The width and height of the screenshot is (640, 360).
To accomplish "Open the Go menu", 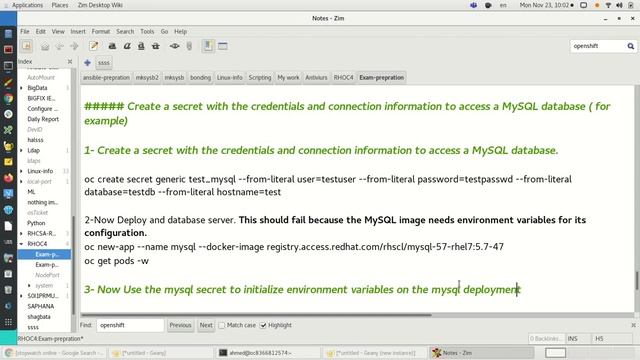I will pyautogui.click(x=164, y=31).
